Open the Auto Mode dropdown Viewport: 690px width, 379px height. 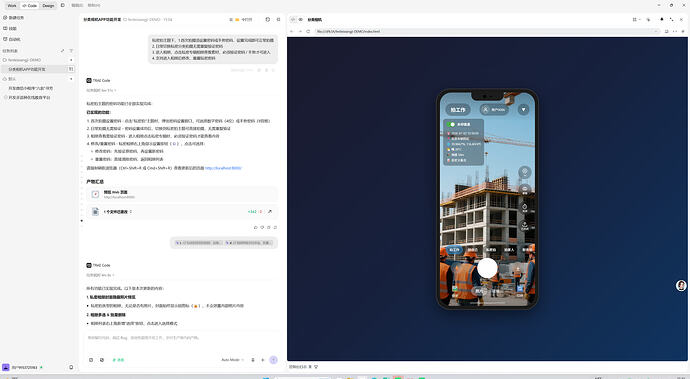click(x=232, y=360)
